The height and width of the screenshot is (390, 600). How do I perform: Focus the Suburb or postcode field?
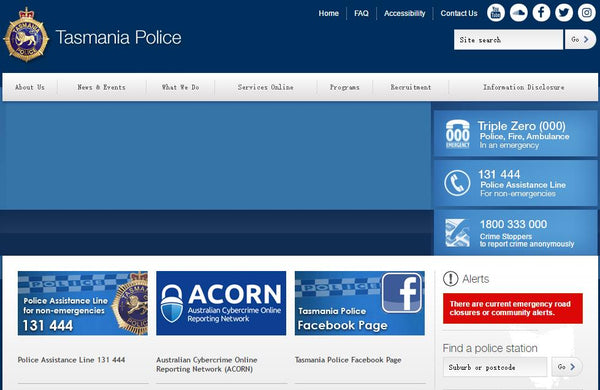pos(495,367)
